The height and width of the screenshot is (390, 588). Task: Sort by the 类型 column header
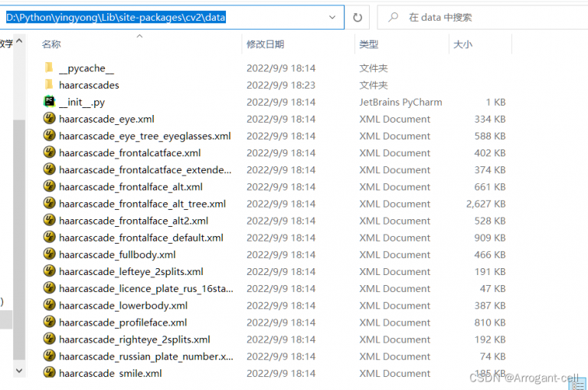pos(369,44)
